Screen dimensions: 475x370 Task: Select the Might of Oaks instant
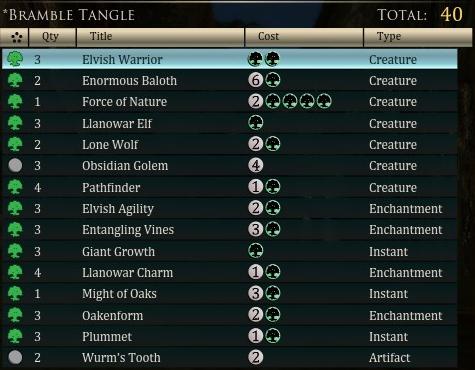click(x=230, y=293)
